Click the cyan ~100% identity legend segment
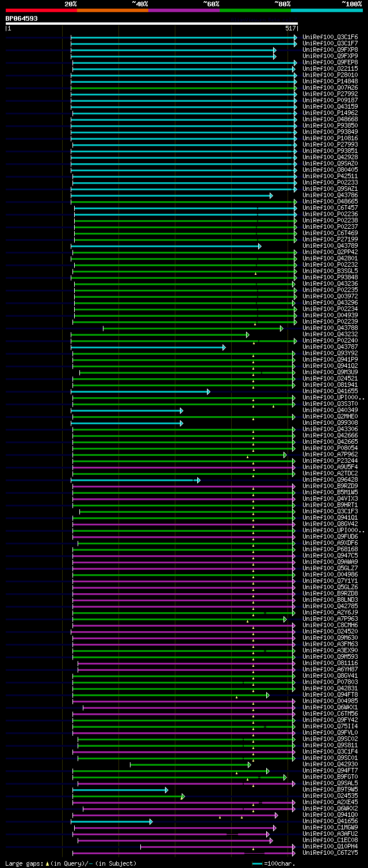Viewport: 368px width, 868px height. click(x=326, y=10)
